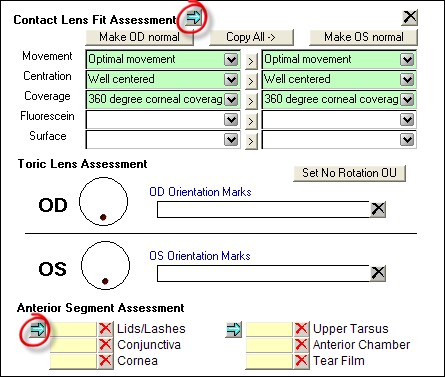Click the arrow icon left of Lids/Lashes
Viewport: 445px width, 377px height.
coord(37,329)
